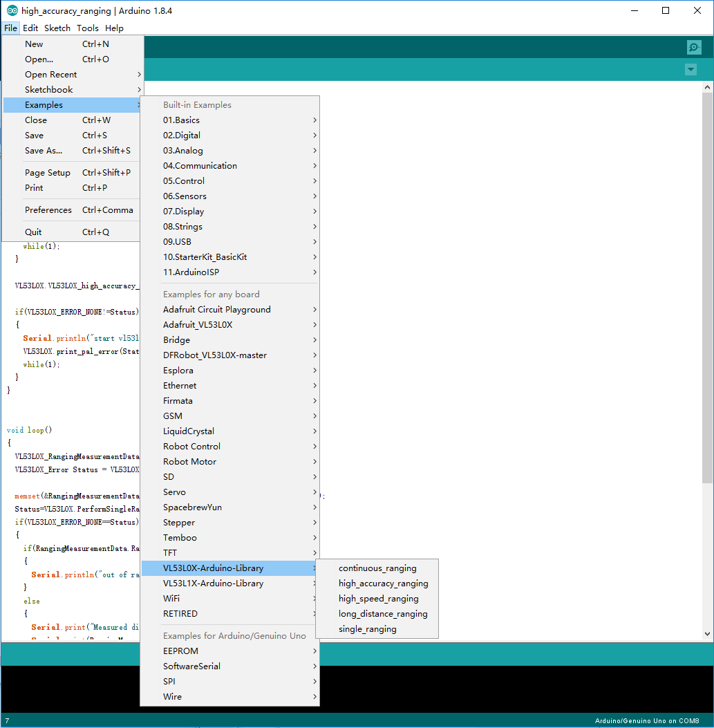Open the Sketchbook submenu
The image size is (714, 728).
pyautogui.click(x=73, y=90)
